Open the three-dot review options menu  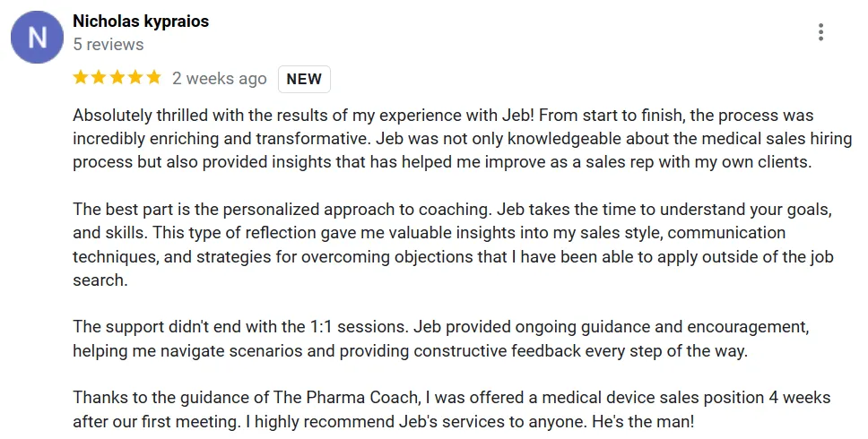820,33
